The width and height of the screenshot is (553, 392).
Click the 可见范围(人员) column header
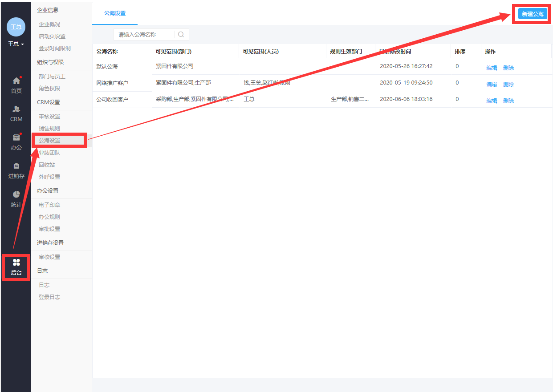(260, 51)
